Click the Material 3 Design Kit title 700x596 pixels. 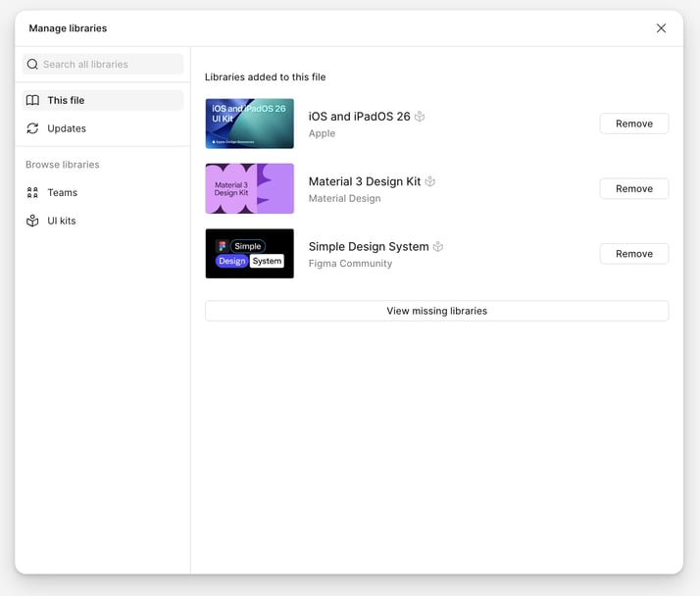[365, 181]
